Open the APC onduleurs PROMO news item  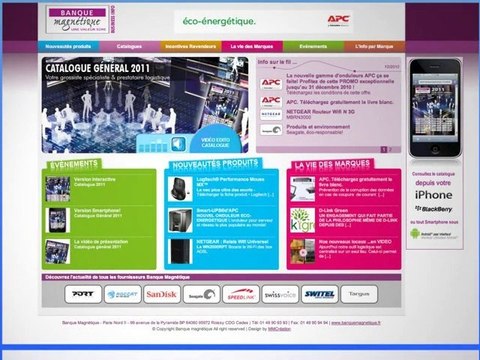[340, 84]
